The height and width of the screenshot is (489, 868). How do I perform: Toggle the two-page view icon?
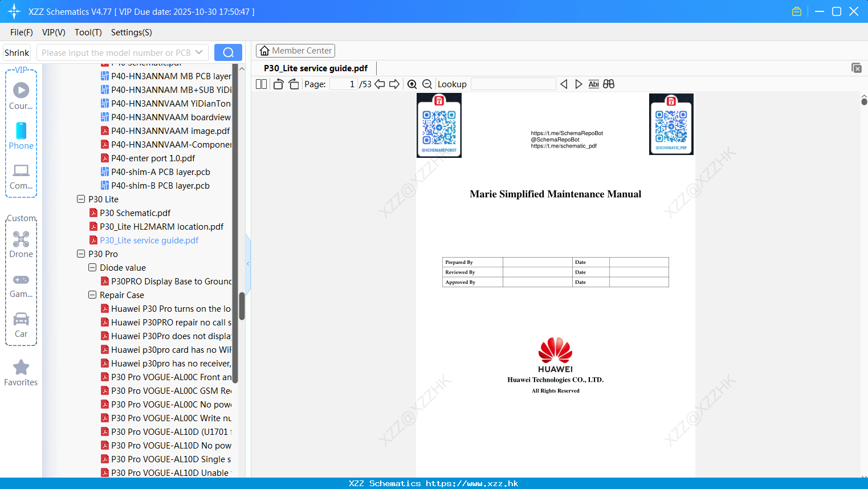tap(261, 84)
